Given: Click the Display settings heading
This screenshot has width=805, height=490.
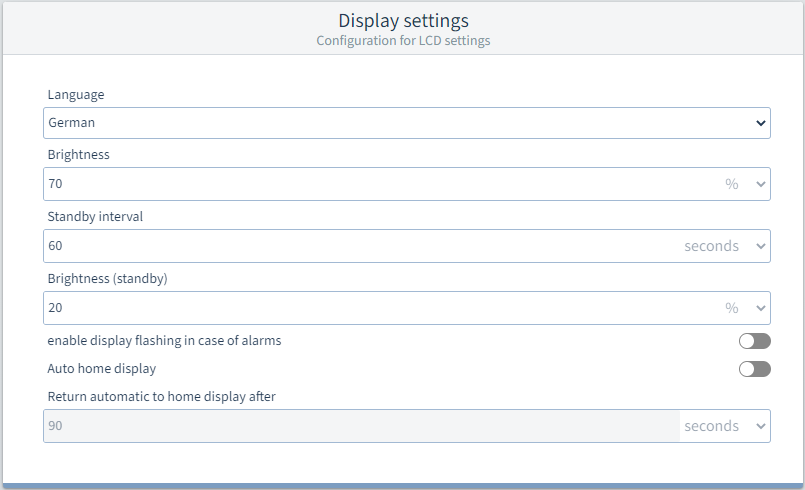Looking at the screenshot, I should 404,21.
